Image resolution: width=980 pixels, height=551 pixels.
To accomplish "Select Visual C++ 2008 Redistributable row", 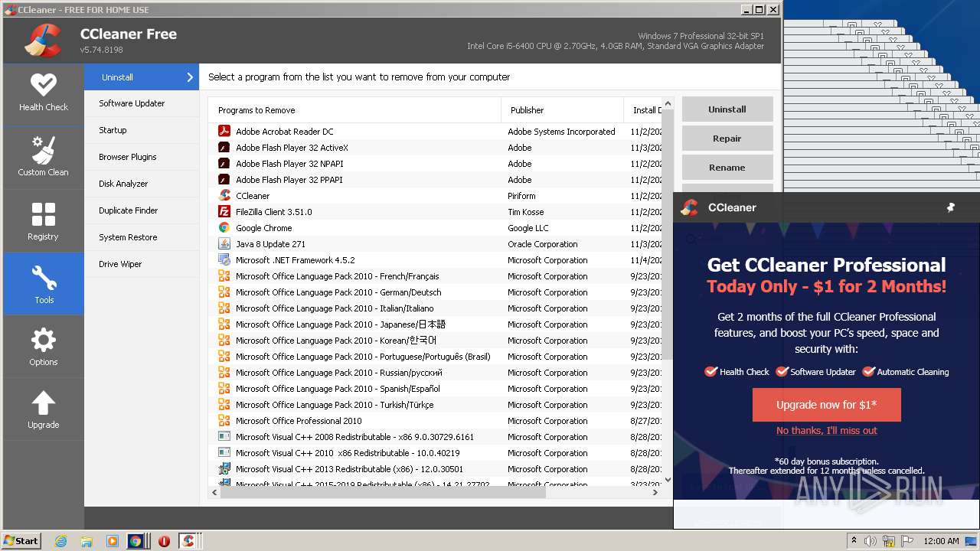I will click(435, 436).
